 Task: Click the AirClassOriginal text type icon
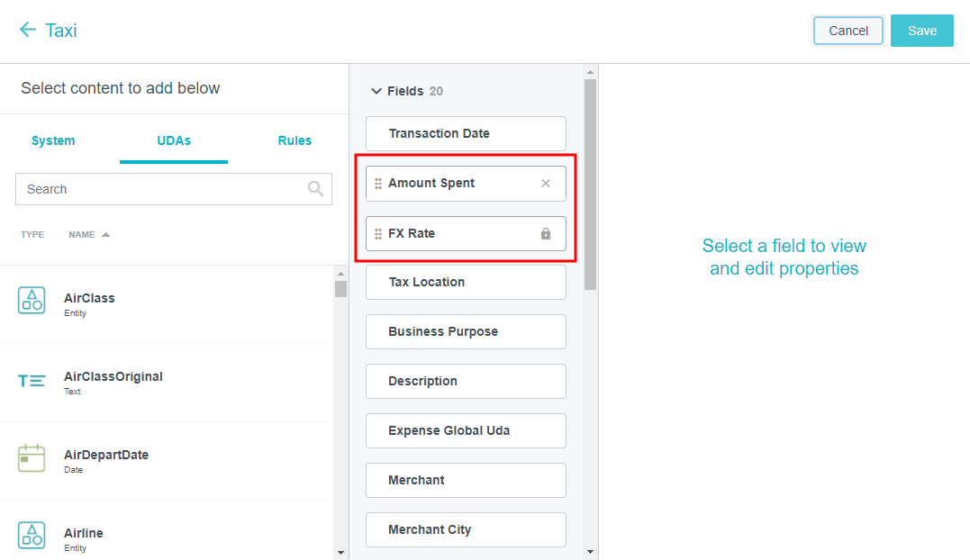pyautogui.click(x=32, y=381)
